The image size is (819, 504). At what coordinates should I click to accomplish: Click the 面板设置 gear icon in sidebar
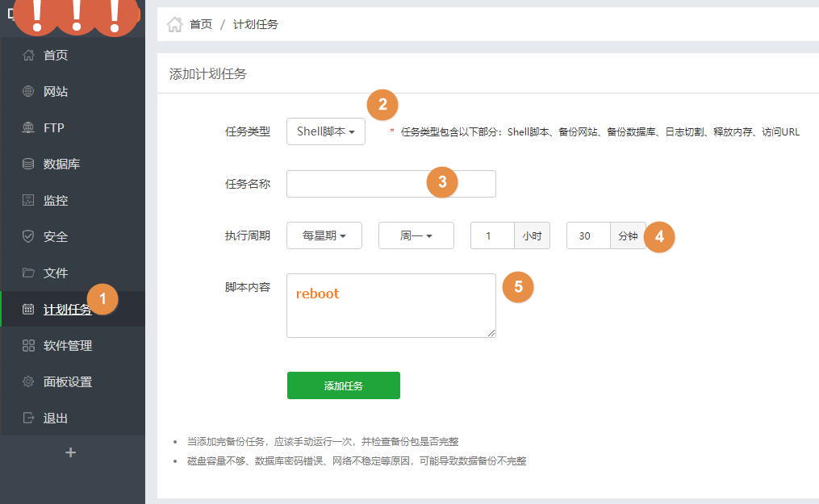click(28, 381)
